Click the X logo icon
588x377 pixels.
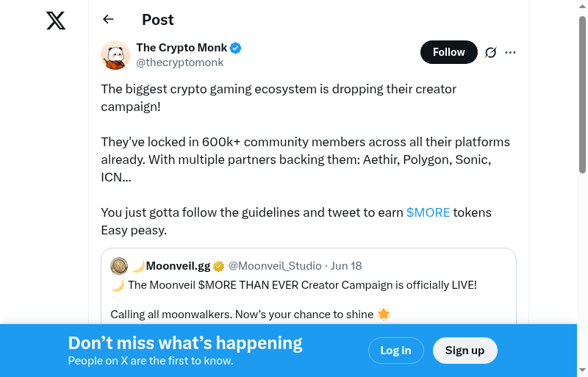click(x=56, y=21)
